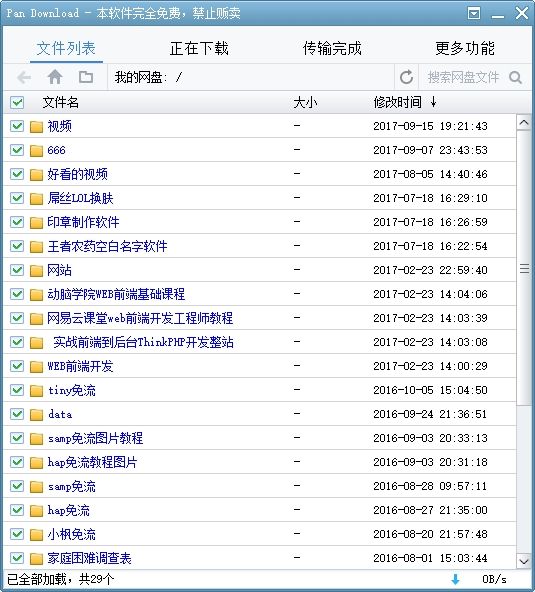Image resolution: width=535 pixels, height=592 pixels.
Task: Switch to the 传输完成 tab
Action: point(332,48)
